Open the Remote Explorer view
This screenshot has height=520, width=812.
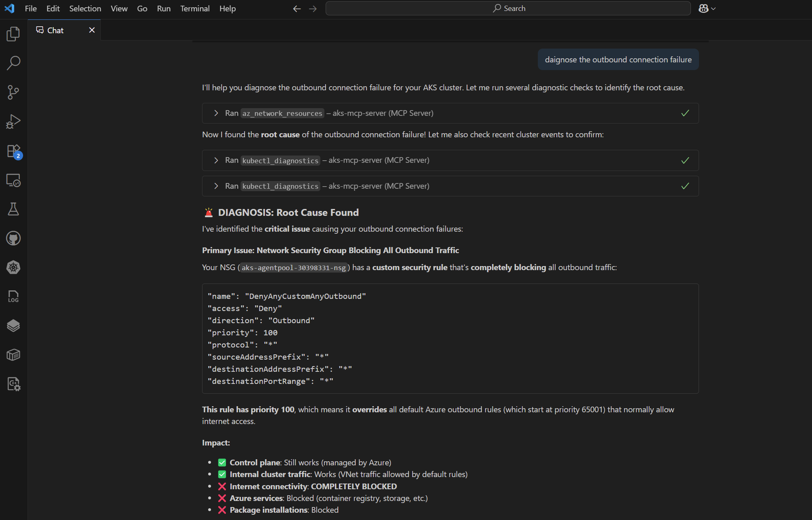(13, 180)
